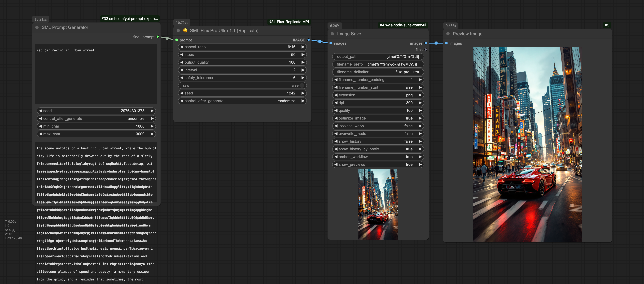Click the SML Prompt Generator title
This screenshot has height=284, width=644.
point(65,27)
